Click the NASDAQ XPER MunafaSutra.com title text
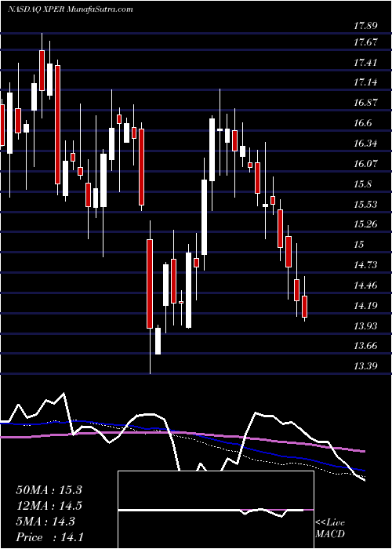This screenshot has width=392, height=549. coord(70,9)
